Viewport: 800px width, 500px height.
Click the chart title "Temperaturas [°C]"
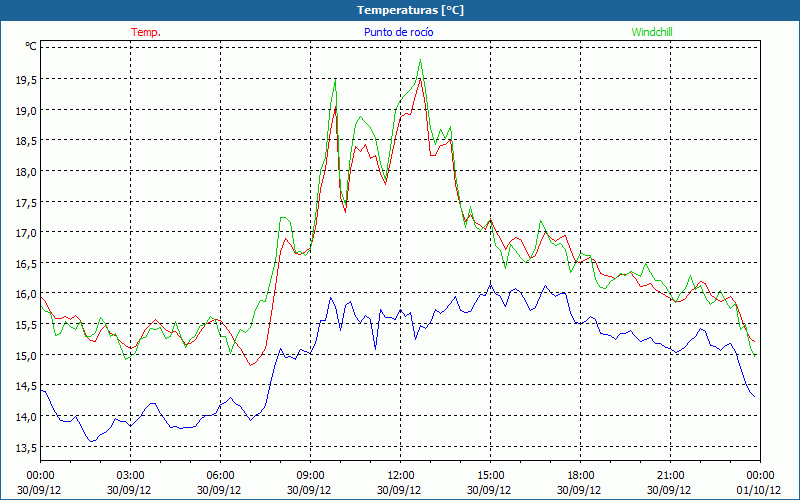[x=410, y=10]
